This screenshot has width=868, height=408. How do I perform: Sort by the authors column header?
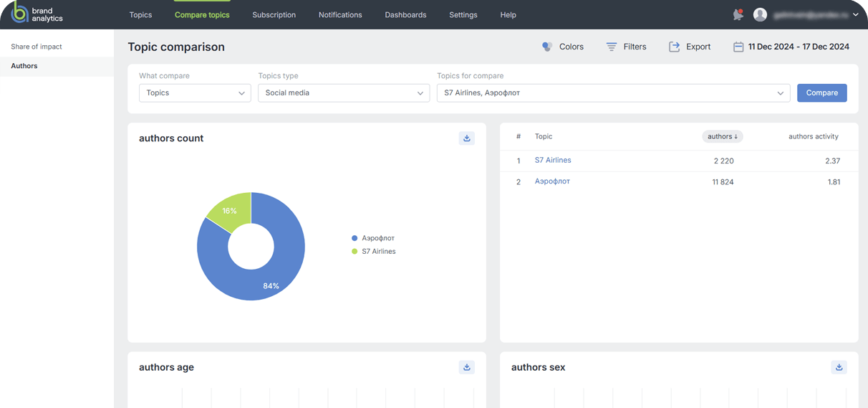click(x=723, y=136)
